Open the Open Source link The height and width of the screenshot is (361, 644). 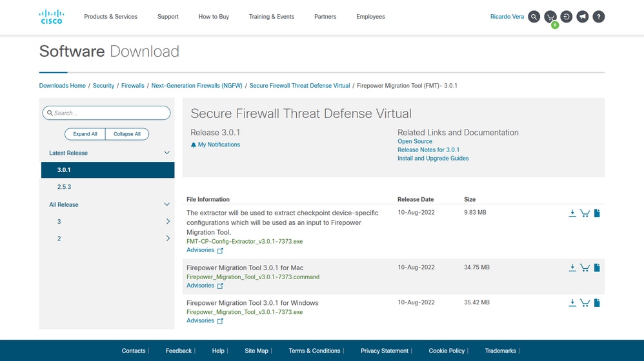[x=415, y=142]
